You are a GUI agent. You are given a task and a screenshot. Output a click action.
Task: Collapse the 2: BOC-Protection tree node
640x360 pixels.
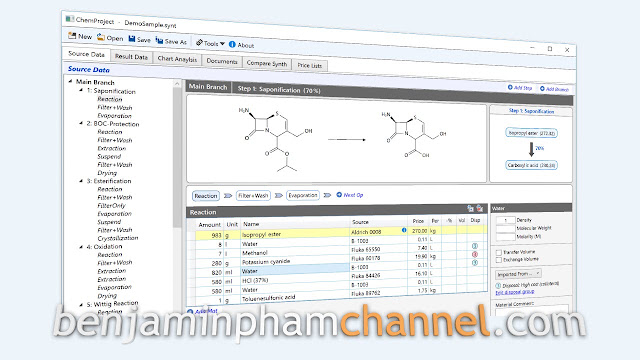pyautogui.click(x=81, y=123)
